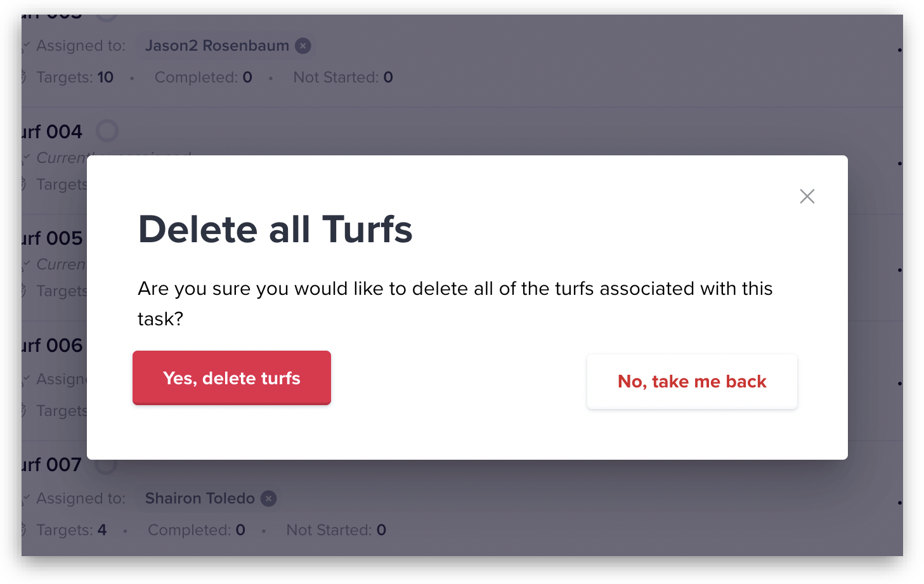Click the overflow dot next to Turf 006

pos(900,383)
